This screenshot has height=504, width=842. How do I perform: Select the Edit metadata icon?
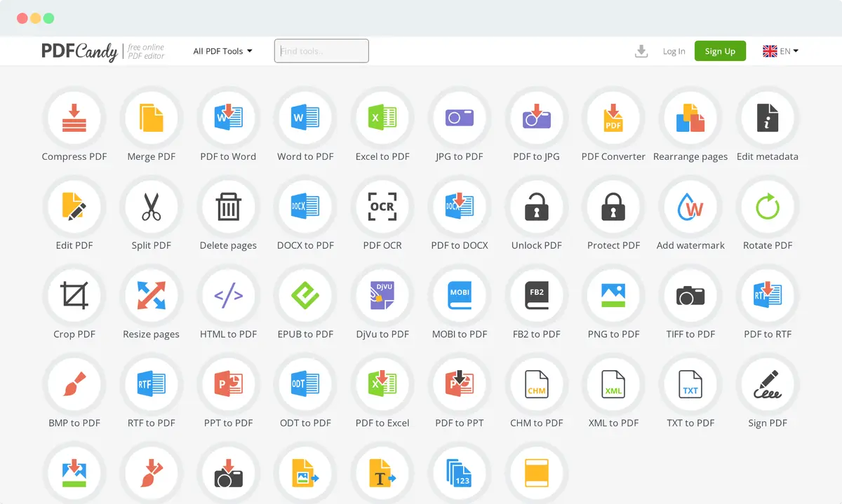click(x=768, y=118)
